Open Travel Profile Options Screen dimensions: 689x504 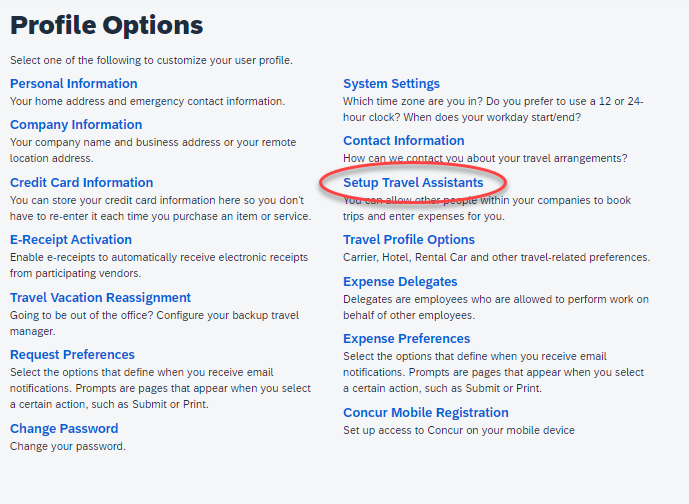[409, 240]
